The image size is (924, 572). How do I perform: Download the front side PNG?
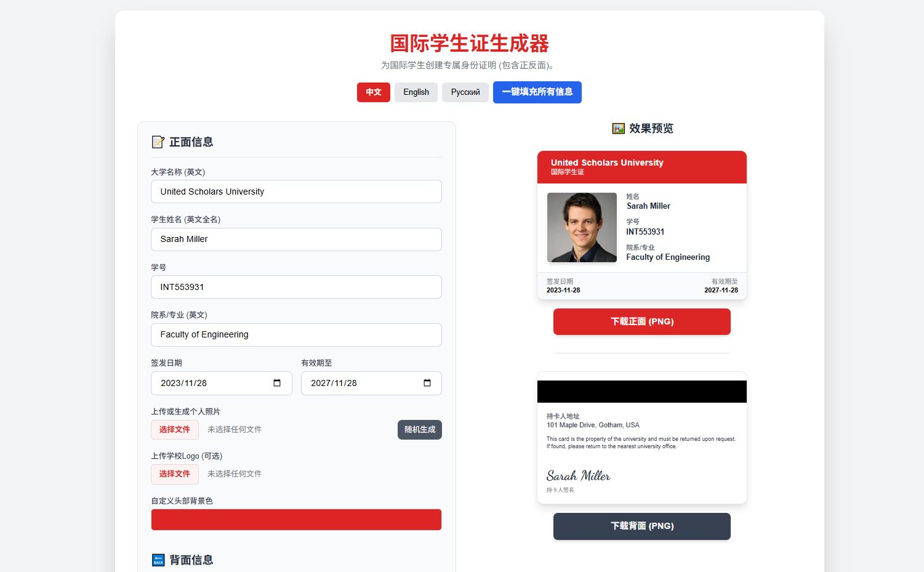tap(641, 321)
